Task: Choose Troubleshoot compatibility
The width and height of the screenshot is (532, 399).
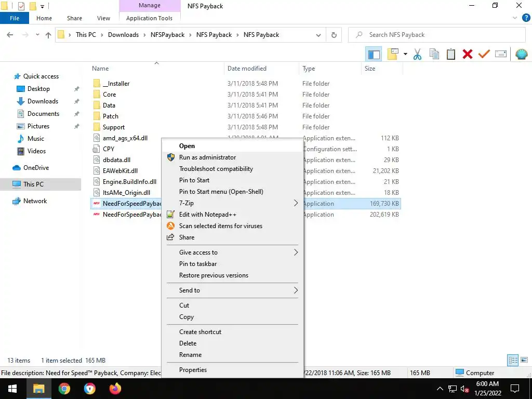Action: tap(233, 169)
